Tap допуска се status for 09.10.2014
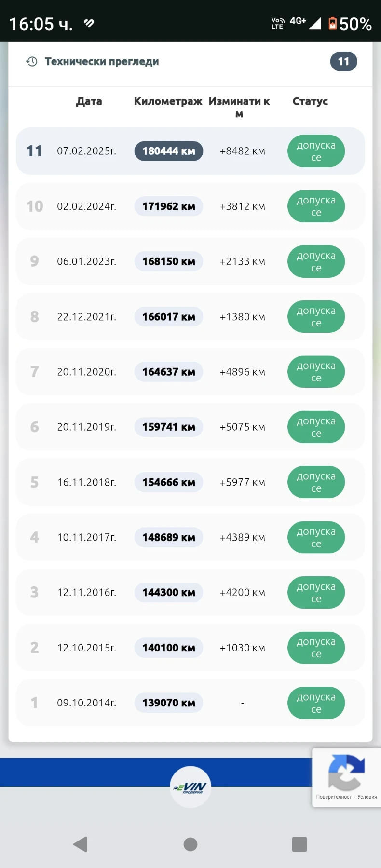This screenshot has width=381, height=868. click(x=316, y=703)
